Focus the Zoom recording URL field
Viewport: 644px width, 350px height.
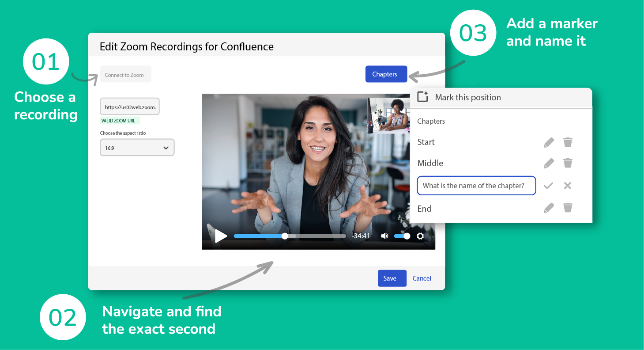click(x=130, y=107)
